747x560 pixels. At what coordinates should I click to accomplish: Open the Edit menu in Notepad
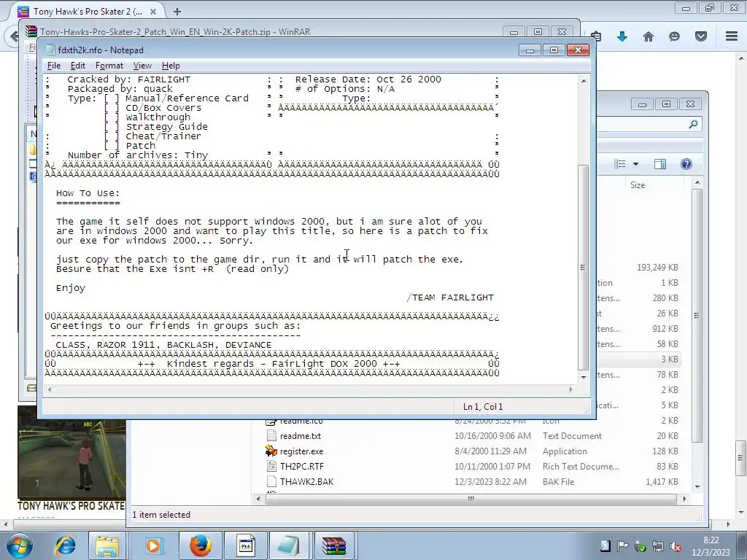click(77, 66)
